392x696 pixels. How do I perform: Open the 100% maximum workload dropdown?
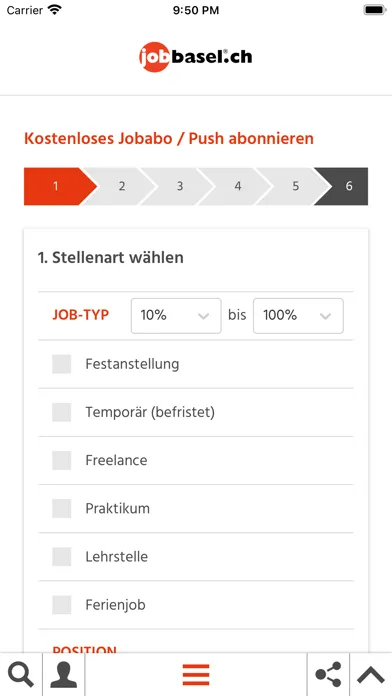[298, 316]
